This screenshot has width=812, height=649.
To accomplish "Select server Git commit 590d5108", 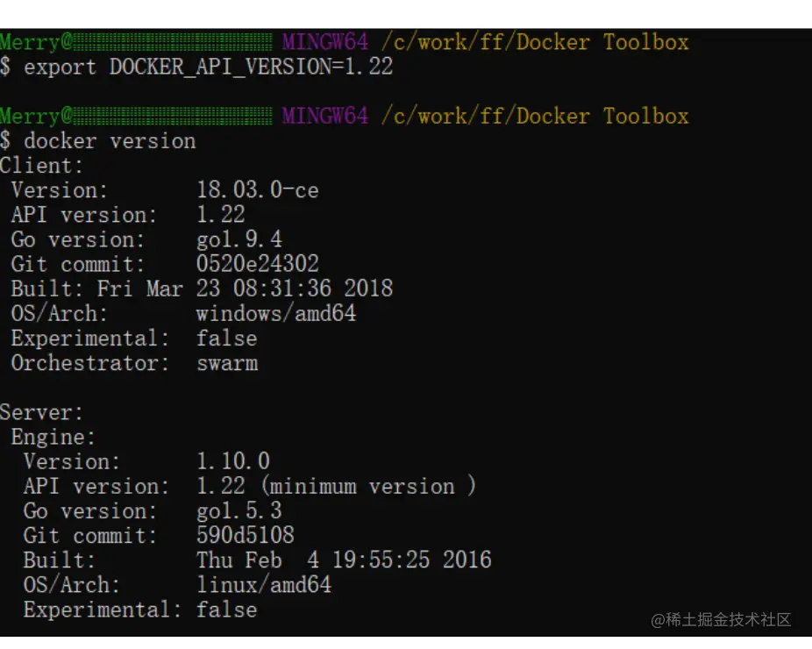I will [x=246, y=535].
